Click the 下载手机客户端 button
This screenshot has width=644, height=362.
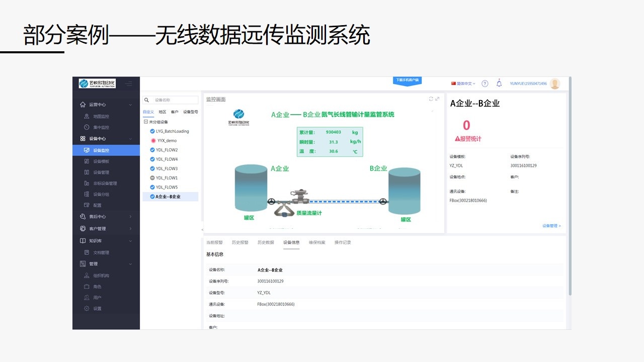(407, 80)
